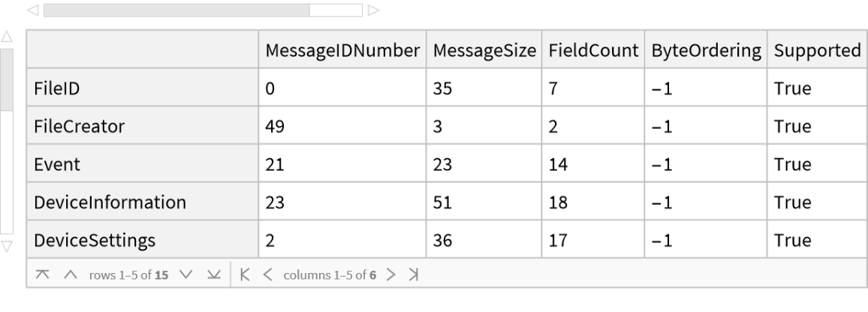Click the vertical scrollbar up arrow

tap(7, 35)
